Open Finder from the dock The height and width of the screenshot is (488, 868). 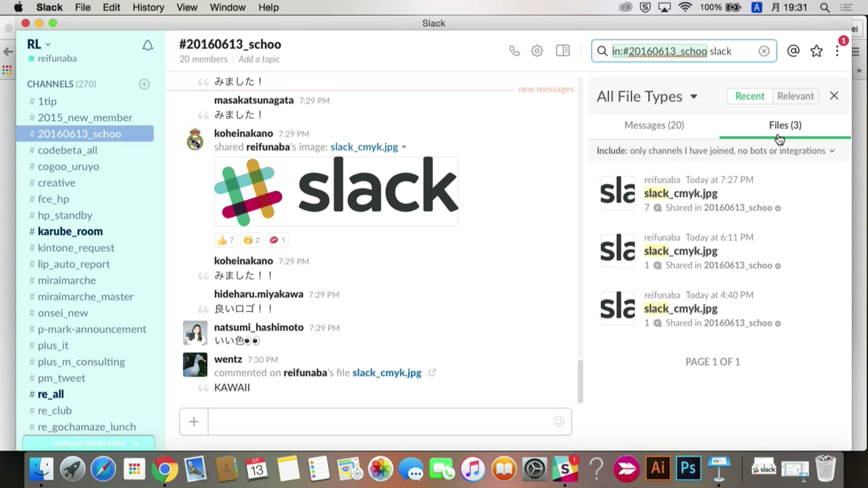(x=41, y=468)
